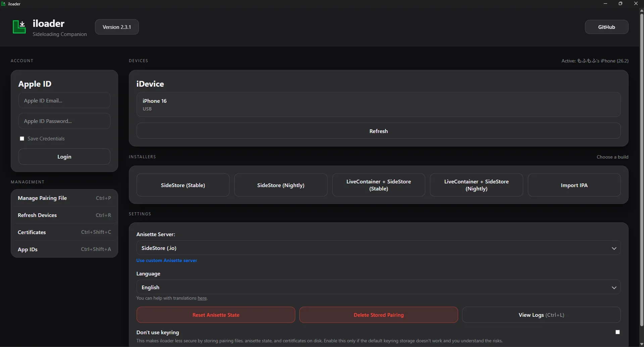
Task: Install SideStore (Nightly)
Action: 281,185
